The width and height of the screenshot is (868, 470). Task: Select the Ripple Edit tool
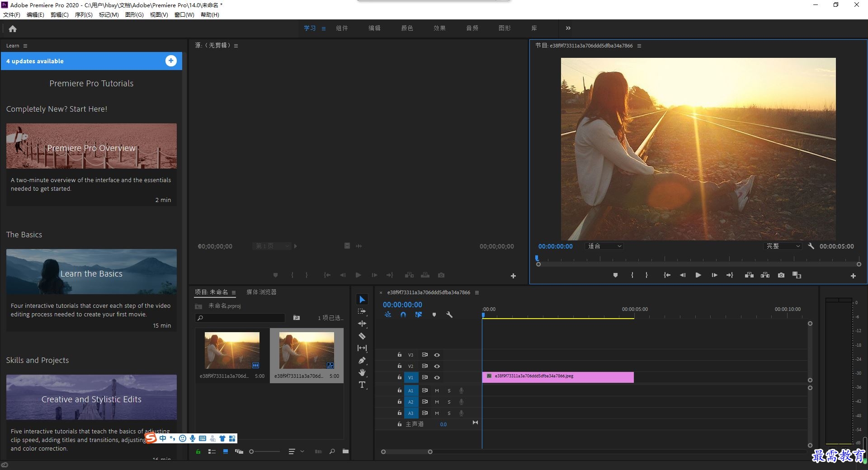pos(362,324)
